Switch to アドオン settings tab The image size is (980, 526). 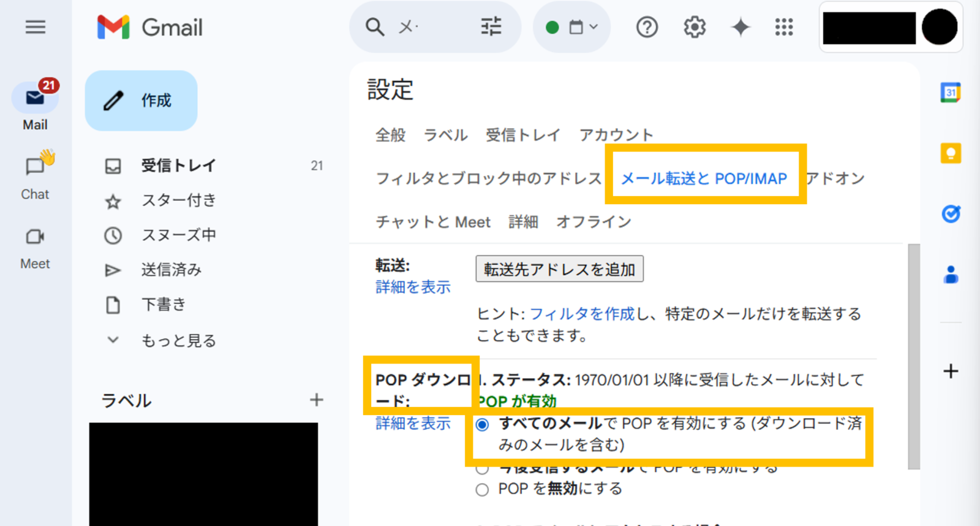pyautogui.click(x=835, y=178)
